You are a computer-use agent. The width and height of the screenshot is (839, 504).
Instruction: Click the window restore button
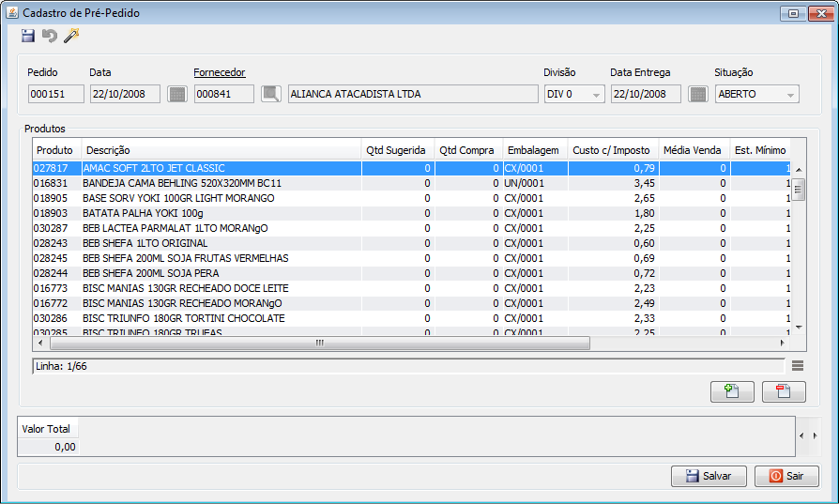[x=794, y=13]
